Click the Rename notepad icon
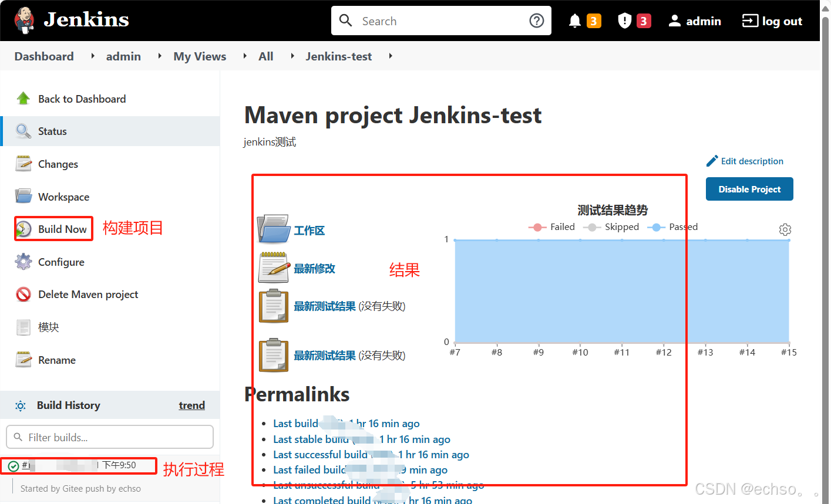This screenshot has width=831, height=504. pyautogui.click(x=23, y=360)
